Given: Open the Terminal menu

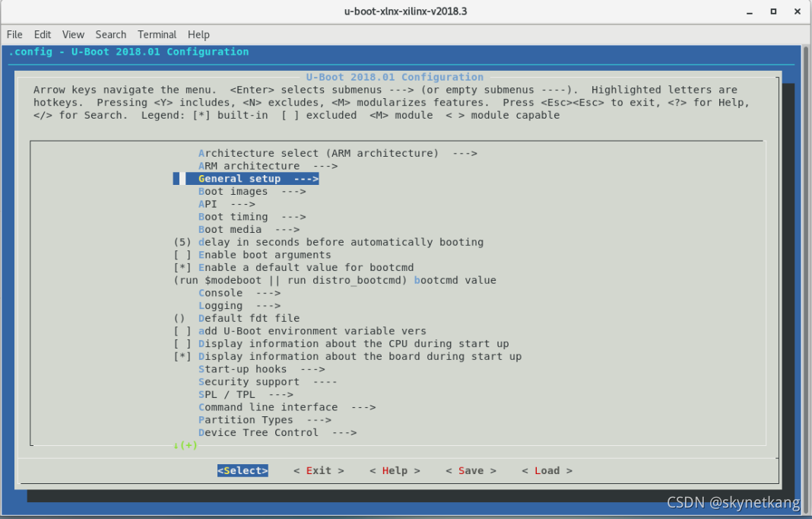Looking at the screenshot, I should click(157, 35).
